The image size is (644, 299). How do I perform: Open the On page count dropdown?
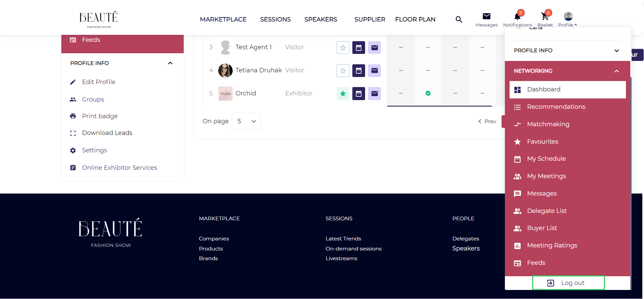246,121
